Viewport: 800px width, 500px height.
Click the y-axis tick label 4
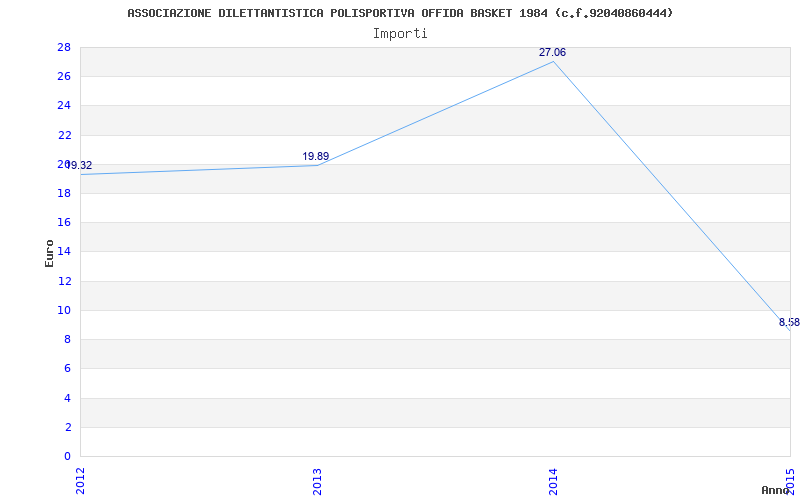(x=68, y=398)
